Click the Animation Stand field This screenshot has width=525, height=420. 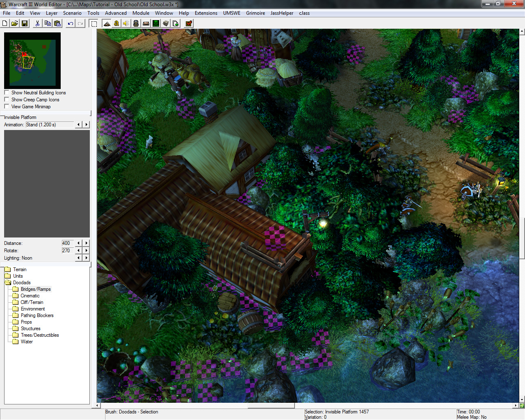click(50, 125)
